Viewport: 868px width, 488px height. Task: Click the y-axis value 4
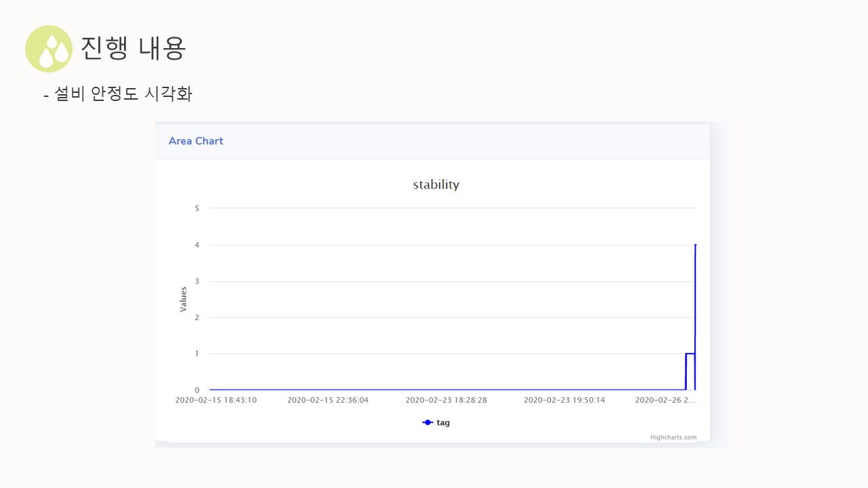point(197,245)
